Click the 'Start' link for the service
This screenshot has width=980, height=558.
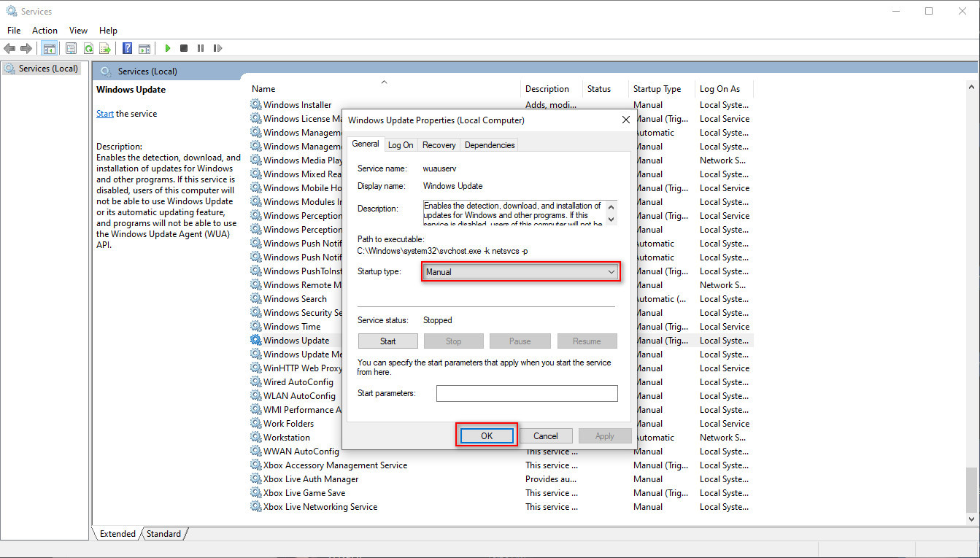pyautogui.click(x=105, y=114)
